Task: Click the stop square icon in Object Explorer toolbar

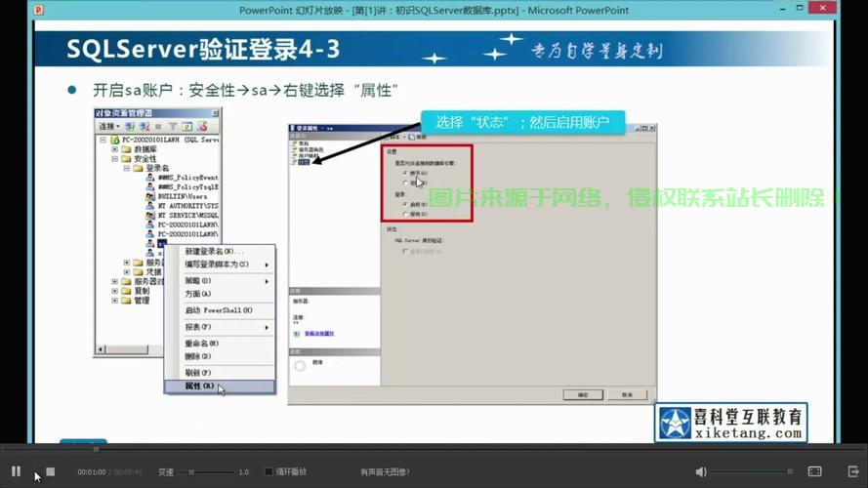Action: [158, 127]
